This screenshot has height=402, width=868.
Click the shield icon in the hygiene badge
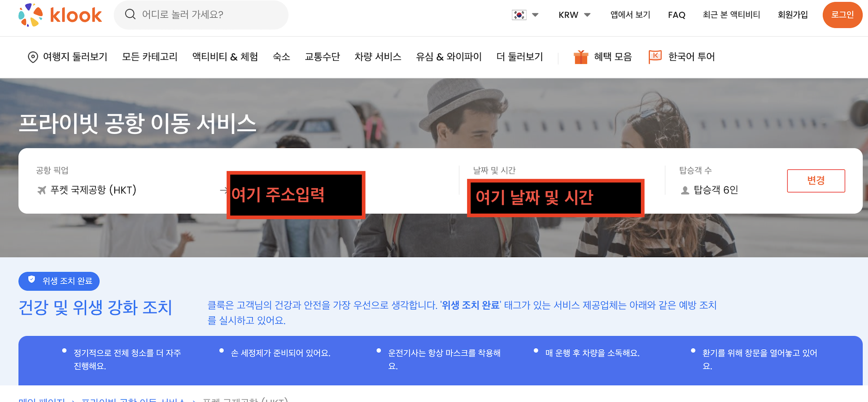pyautogui.click(x=32, y=279)
